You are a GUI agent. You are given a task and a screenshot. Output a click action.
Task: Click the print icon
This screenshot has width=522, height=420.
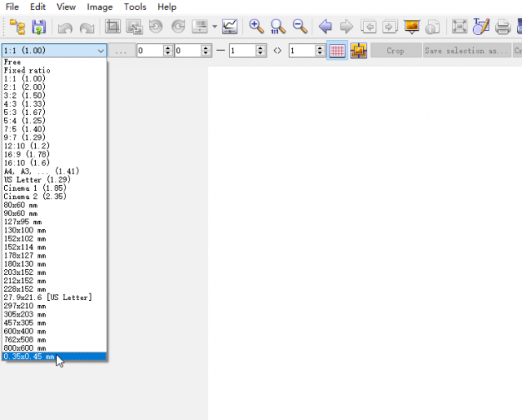coord(503,27)
